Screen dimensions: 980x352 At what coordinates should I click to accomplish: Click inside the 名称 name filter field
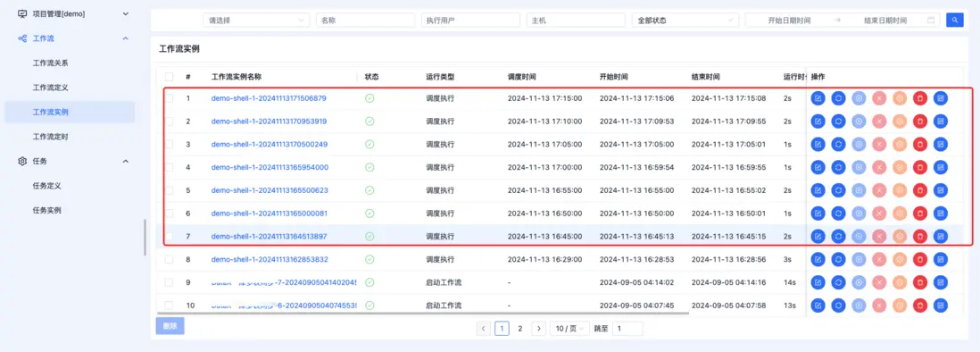point(366,20)
